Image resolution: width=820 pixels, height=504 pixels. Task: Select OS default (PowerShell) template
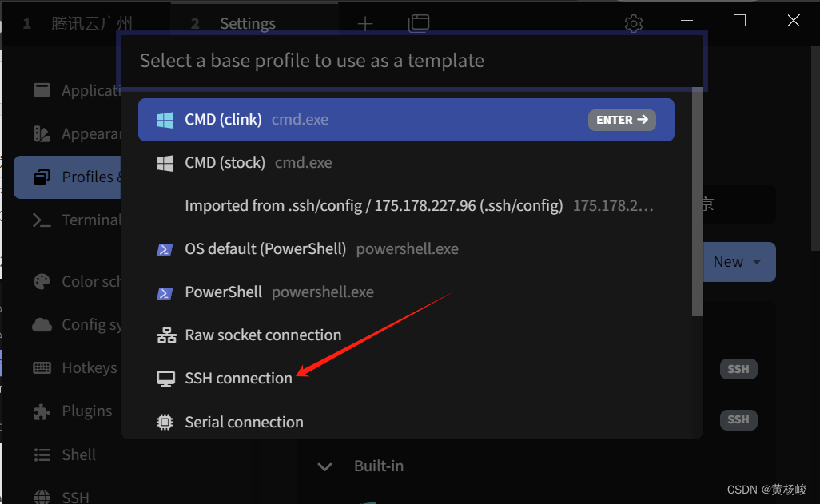pyautogui.click(x=406, y=249)
